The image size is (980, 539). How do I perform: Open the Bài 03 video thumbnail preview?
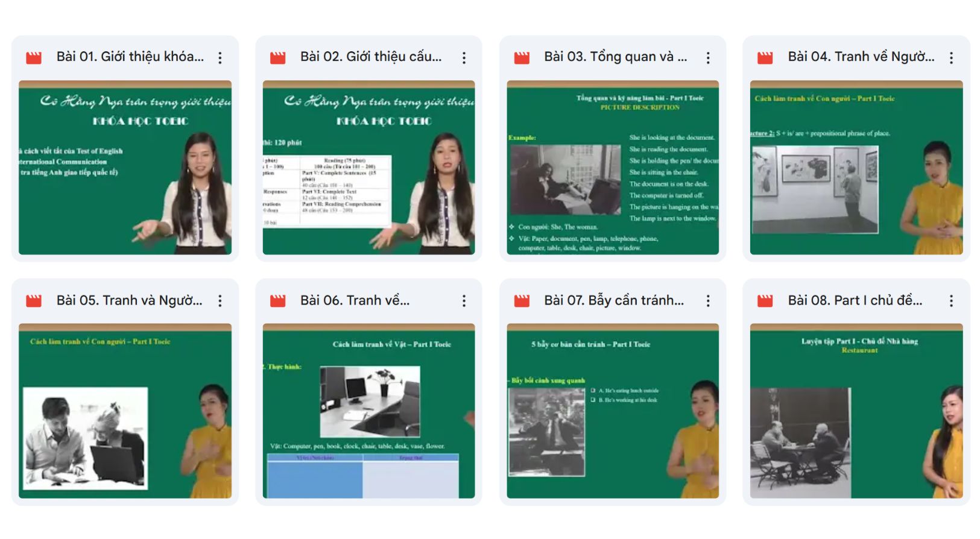coord(613,168)
